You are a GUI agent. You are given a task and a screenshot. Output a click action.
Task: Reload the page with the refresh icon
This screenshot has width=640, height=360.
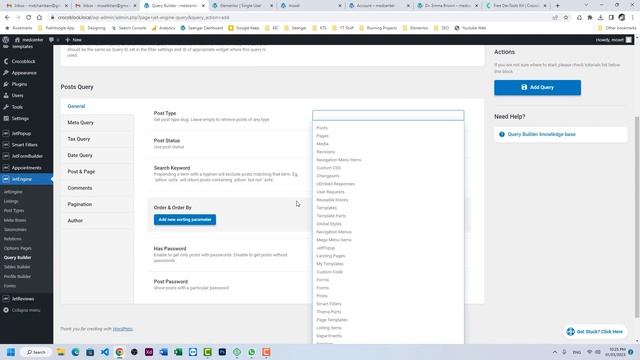pos(28,18)
